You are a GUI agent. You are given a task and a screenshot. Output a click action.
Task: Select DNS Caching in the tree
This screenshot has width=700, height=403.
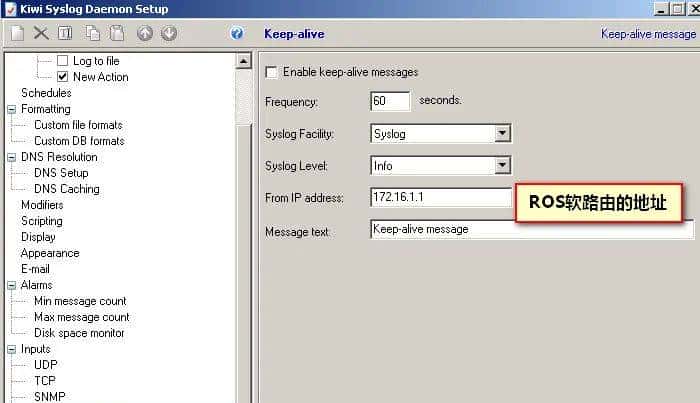pyautogui.click(x=66, y=189)
